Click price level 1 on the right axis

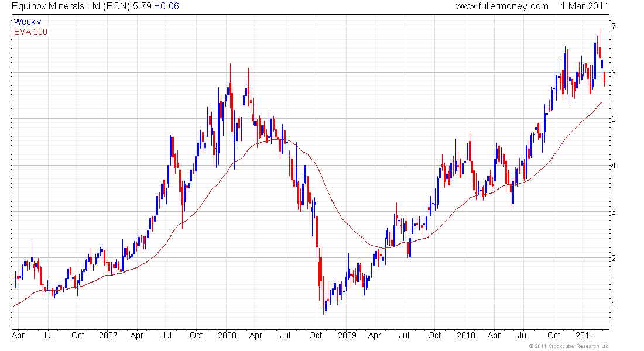point(613,304)
